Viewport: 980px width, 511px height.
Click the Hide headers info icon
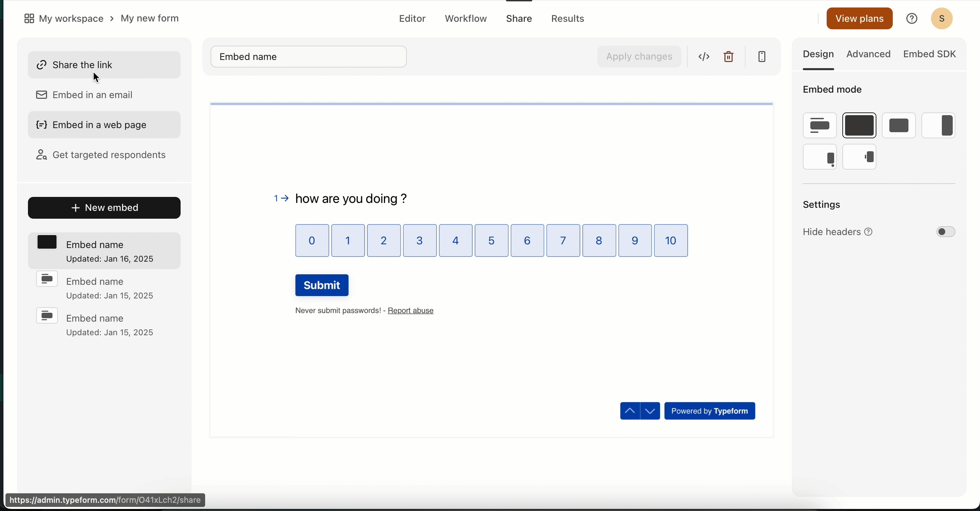point(869,232)
